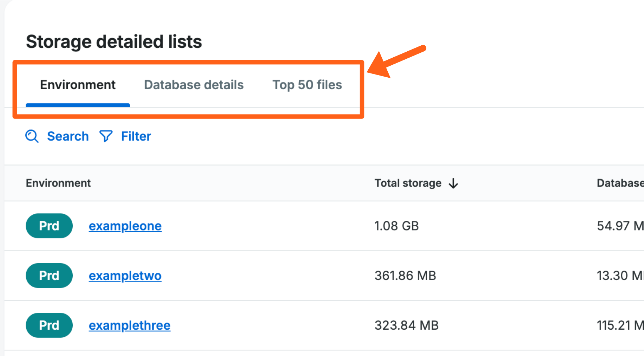Click the partially visible Database column header
This screenshot has height=356, width=644.
pos(620,183)
